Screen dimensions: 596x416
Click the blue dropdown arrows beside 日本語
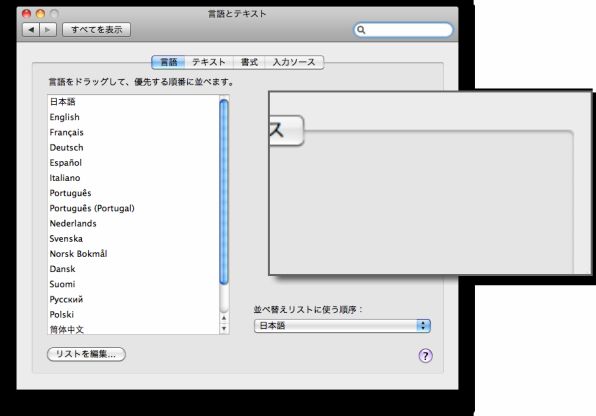[423, 326]
